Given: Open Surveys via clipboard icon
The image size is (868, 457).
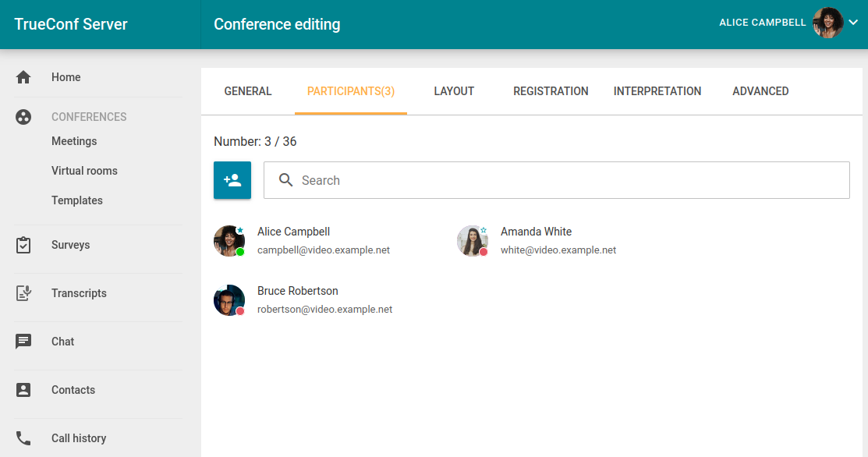Looking at the screenshot, I should (x=23, y=245).
